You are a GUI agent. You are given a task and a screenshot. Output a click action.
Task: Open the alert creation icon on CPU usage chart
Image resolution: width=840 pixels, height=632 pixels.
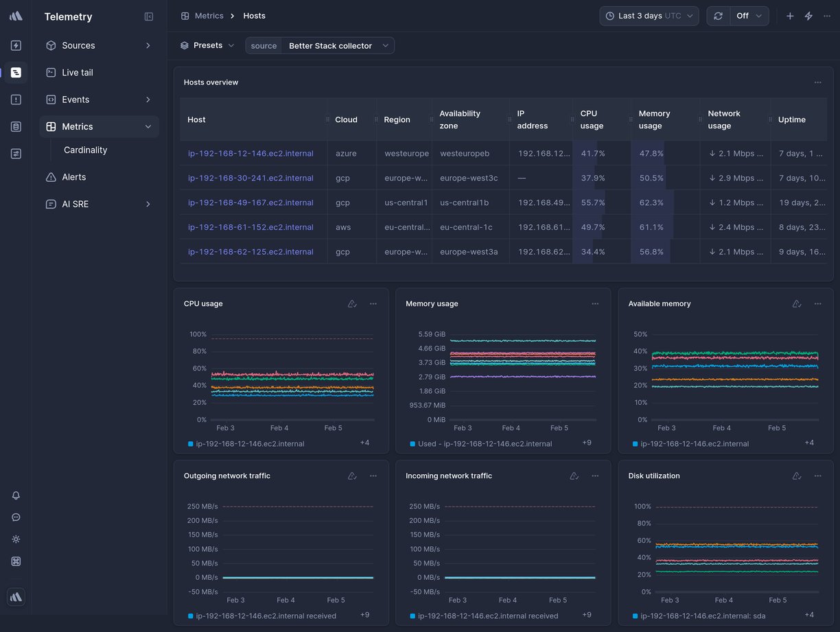pos(352,303)
